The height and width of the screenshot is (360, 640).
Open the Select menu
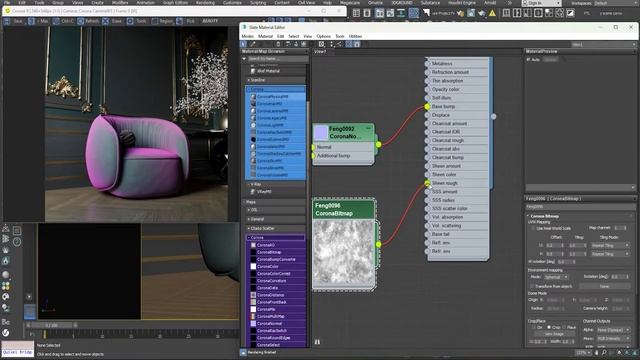294,36
